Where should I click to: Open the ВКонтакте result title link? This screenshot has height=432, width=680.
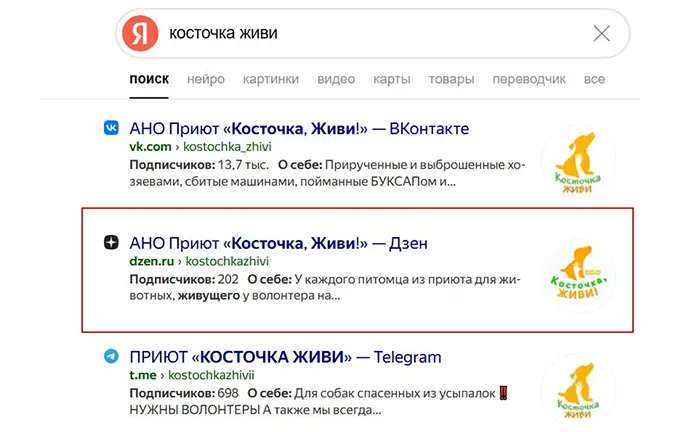[299, 128]
